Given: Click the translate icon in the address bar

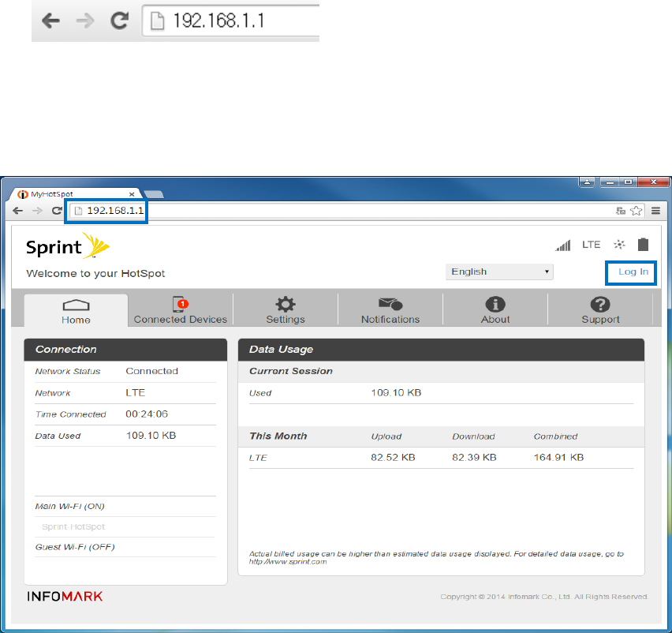Looking at the screenshot, I should tap(621, 211).
